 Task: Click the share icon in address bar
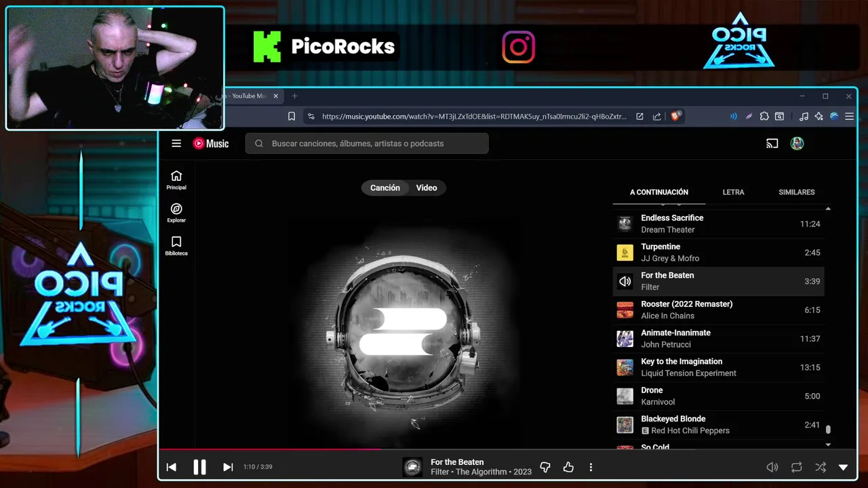656,117
